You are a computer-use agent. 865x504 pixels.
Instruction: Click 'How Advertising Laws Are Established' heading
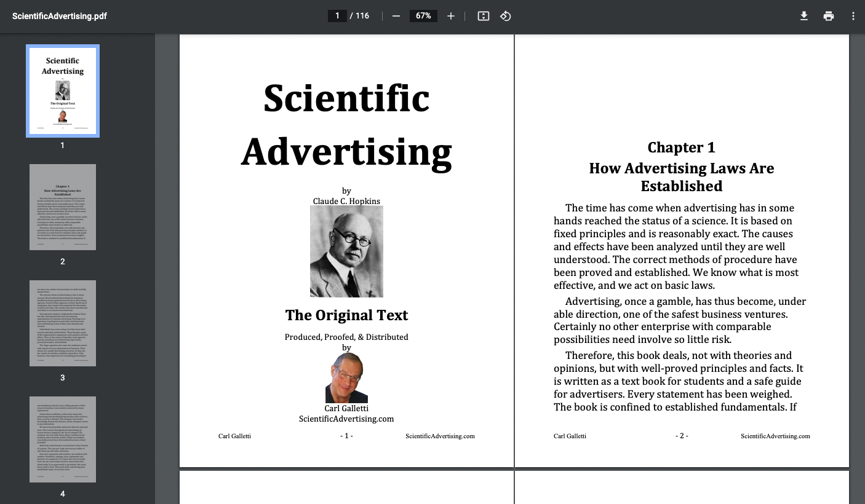tap(682, 177)
